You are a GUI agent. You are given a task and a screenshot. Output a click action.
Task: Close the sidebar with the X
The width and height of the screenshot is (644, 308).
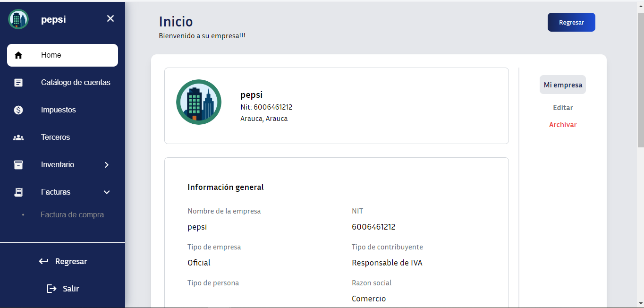pyautogui.click(x=110, y=18)
